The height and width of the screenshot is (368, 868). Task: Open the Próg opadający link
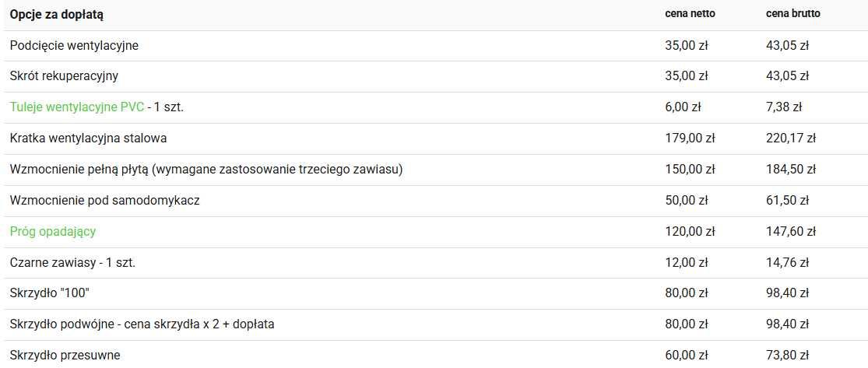click(x=53, y=231)
